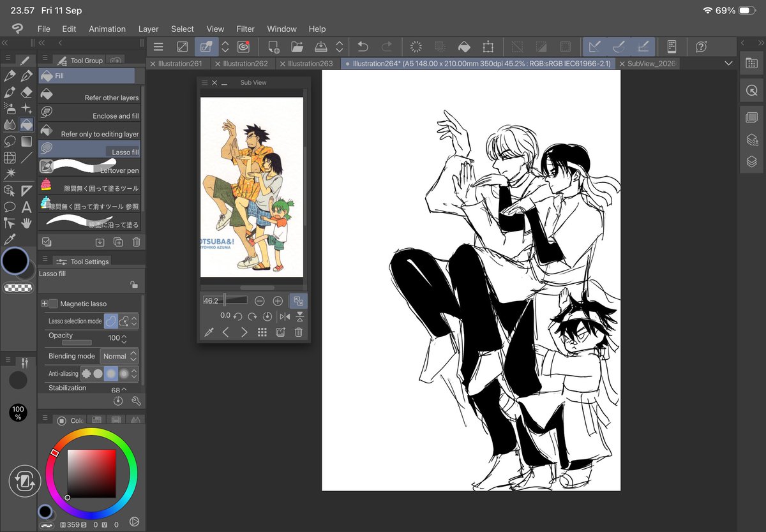Open the Layer menu
766x532 pixels.
[148, 29]
